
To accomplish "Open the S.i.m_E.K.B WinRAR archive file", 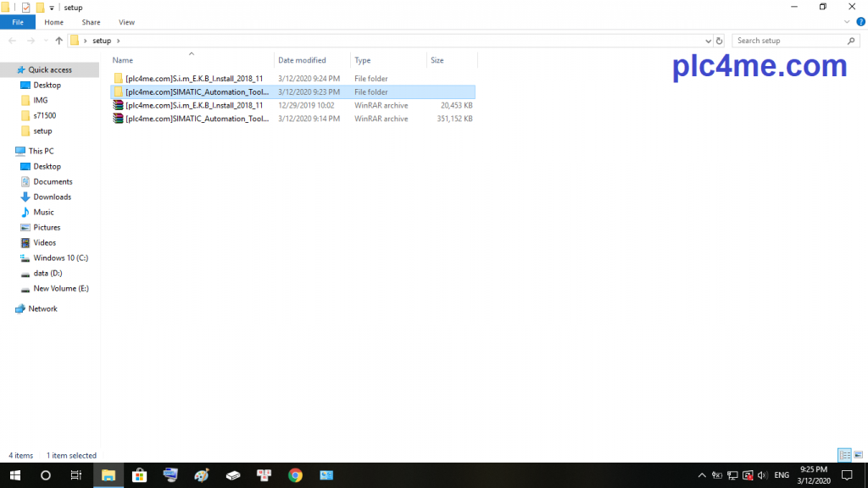I will coord(194,105).
